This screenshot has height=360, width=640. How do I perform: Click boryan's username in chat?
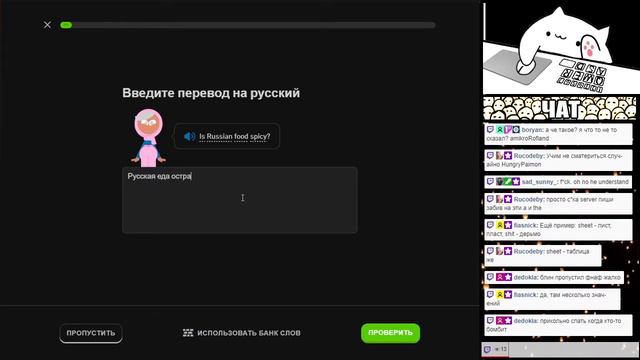(x=532, y=130)
